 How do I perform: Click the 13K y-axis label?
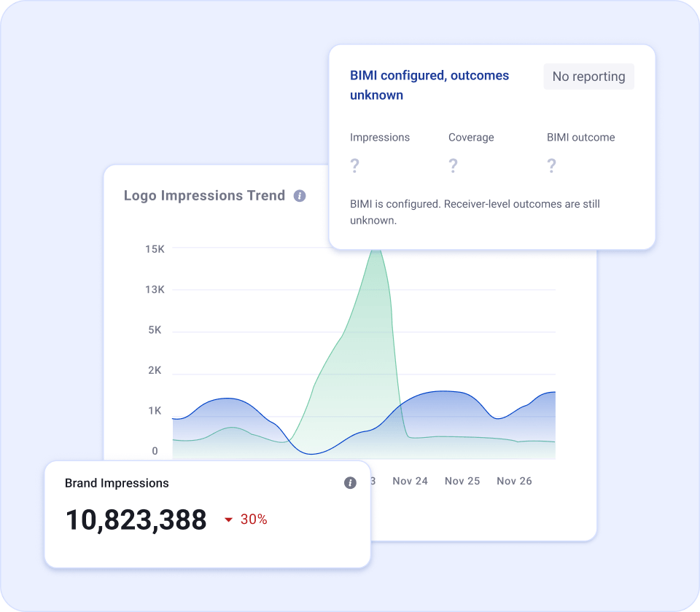pyautogui.click(x=155, y=289)
